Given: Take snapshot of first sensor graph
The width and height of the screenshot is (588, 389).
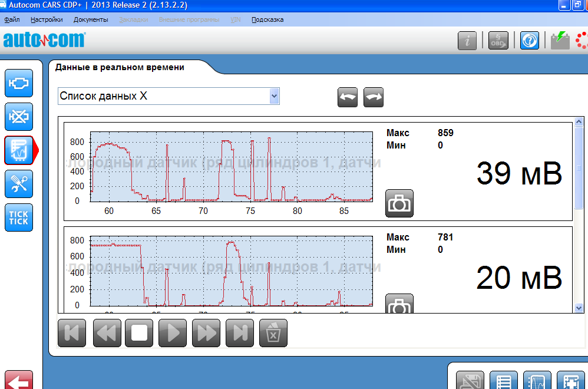Looking at the screenshot, I should [399, 203].
